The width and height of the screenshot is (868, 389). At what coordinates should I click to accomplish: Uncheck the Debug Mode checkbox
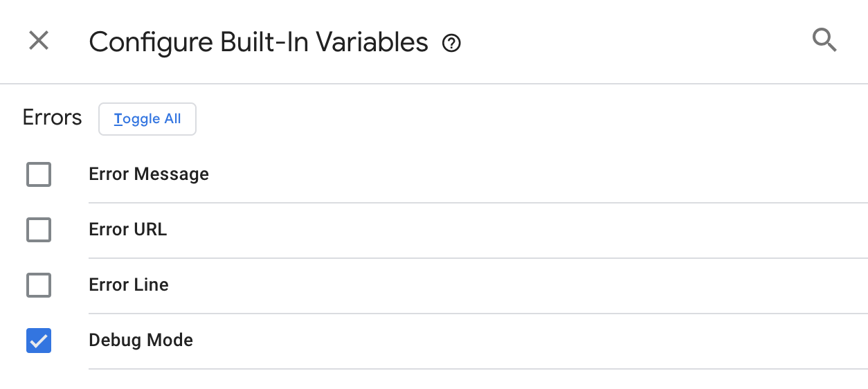(x=39, y=341)
